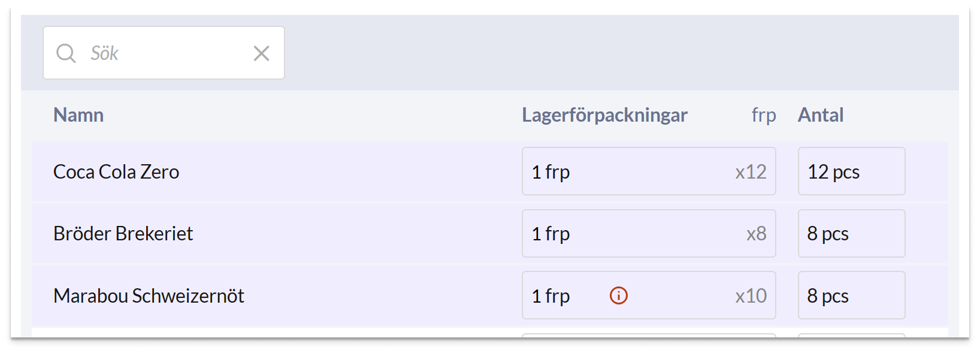This screenshot has width=980, height=353.
Task: Edit the 12 pcs quantity field
Action: (x=851, y=172)
